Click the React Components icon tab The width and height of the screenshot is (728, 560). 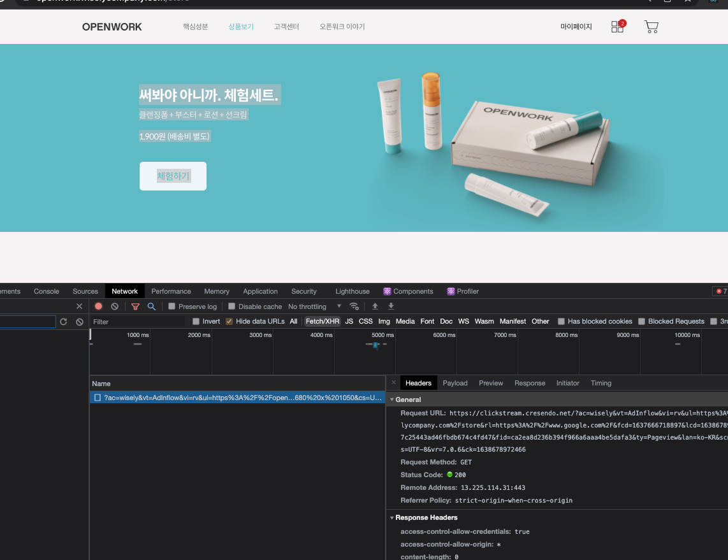pyautogui.click(x=408, y=291)
